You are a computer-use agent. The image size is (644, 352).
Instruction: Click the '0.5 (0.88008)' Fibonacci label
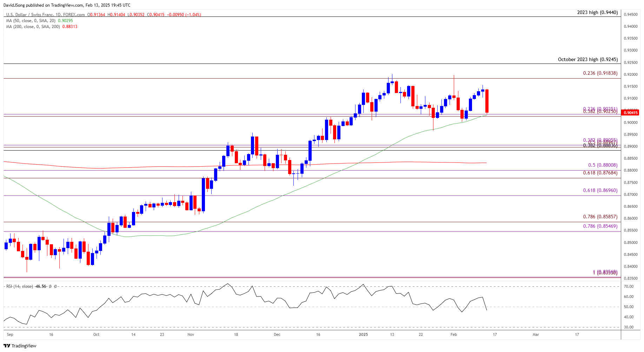603,165
